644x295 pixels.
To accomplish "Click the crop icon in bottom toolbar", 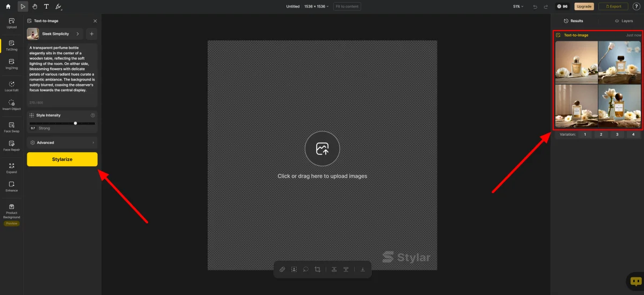I will 318,269.
